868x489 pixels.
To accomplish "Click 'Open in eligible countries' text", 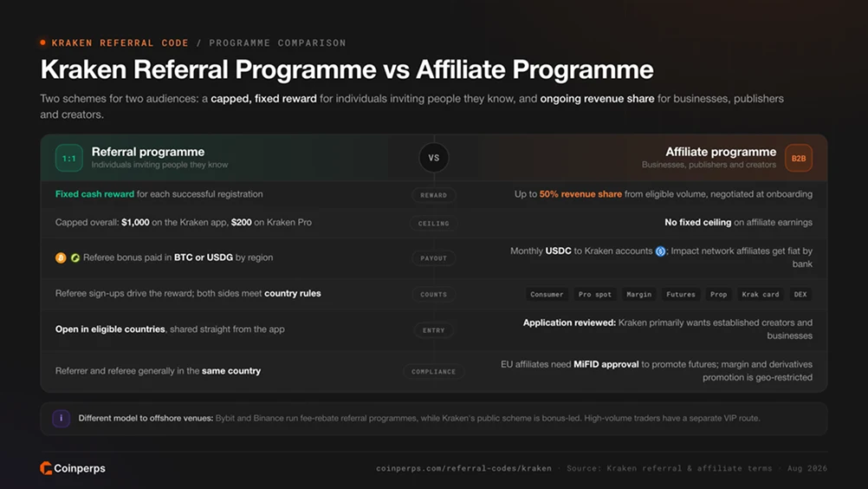I will coord(110,329).
